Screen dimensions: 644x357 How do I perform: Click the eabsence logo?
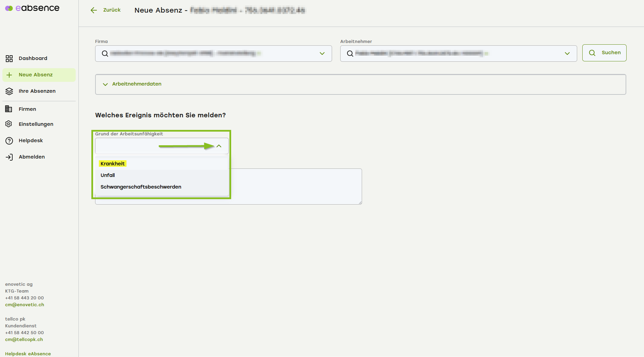pyautogui.click(x=32, y=8)
